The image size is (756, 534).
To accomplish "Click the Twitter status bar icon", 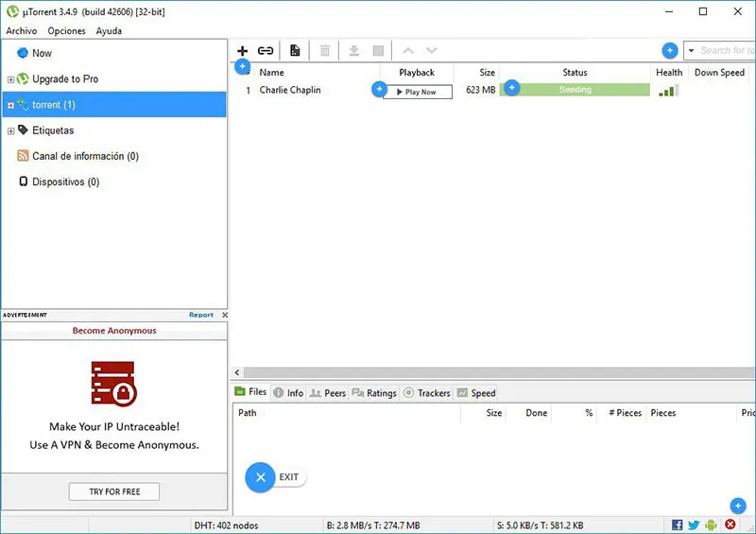I will [694, 525].
